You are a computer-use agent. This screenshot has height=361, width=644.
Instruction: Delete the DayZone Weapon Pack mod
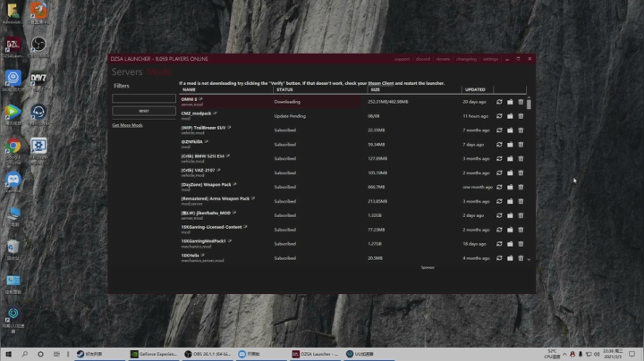pos(521,187)
